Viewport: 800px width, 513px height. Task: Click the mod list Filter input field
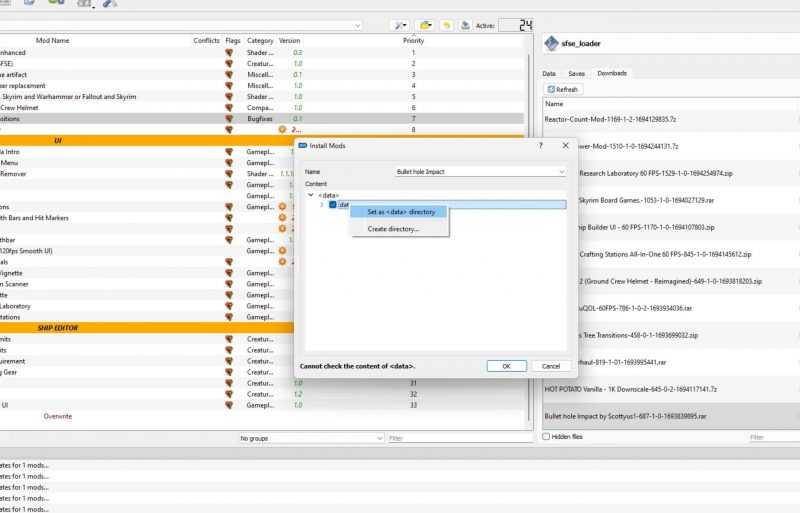pyautogui.click(x=455, y=438)
